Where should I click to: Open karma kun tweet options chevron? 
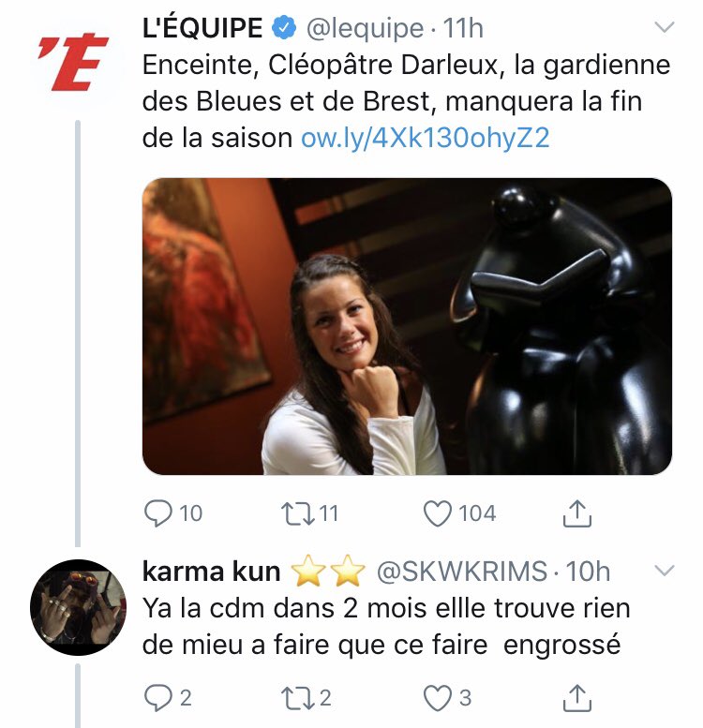coord(664,571)
